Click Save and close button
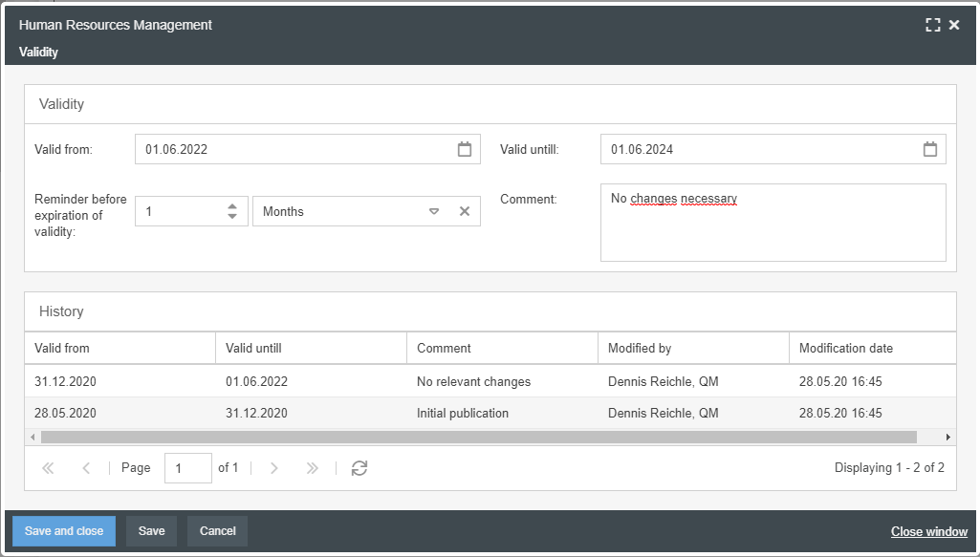The height and width of the screenshot is (557, 980). [64, 531]
